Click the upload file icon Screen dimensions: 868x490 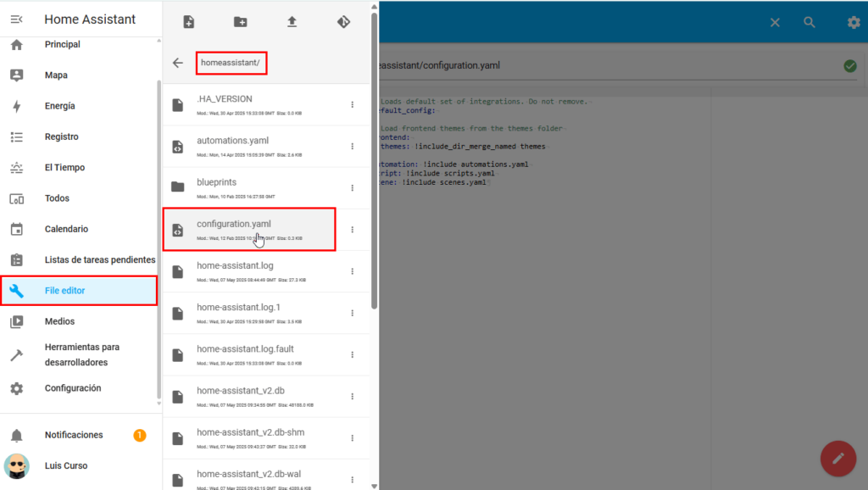292,22
